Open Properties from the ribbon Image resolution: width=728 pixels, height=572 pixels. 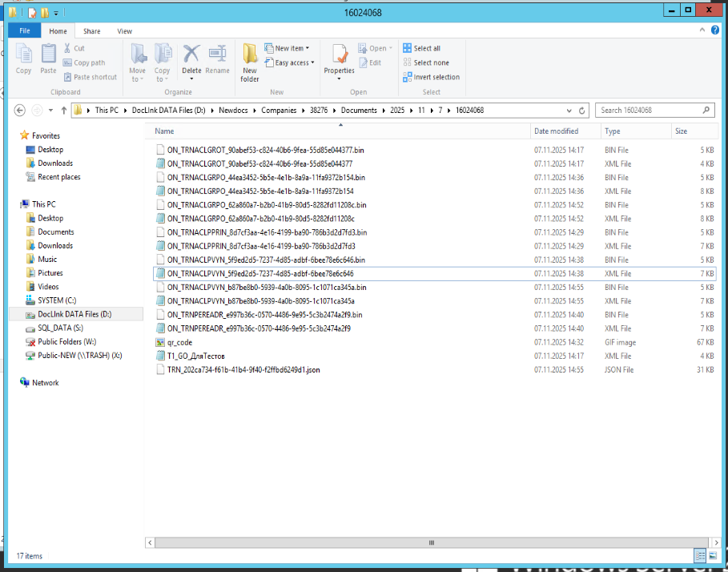[339, 62]
